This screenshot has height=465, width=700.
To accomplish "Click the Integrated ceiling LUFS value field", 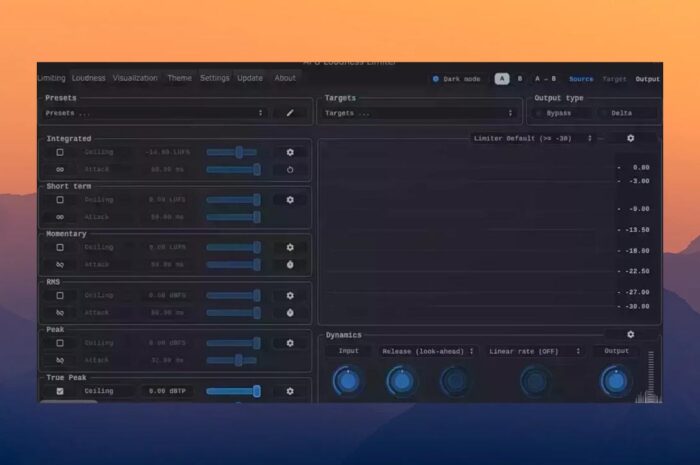I will tap(167, 152).
